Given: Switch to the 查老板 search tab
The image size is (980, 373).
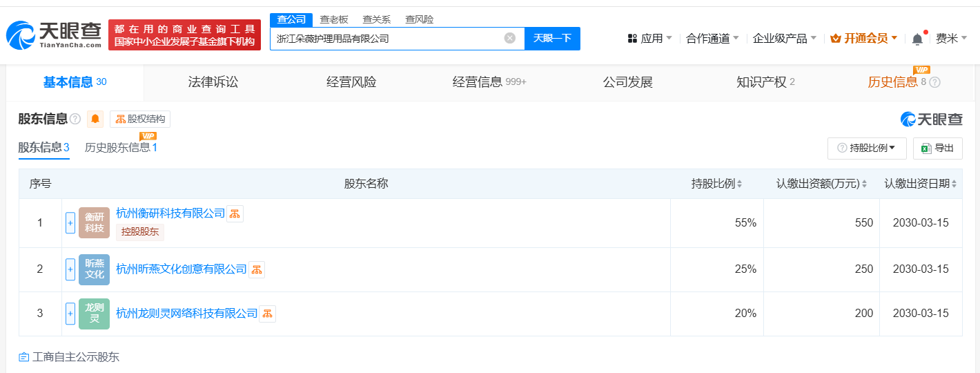Looking at the screenshot, I should click(x=334, y=19).
